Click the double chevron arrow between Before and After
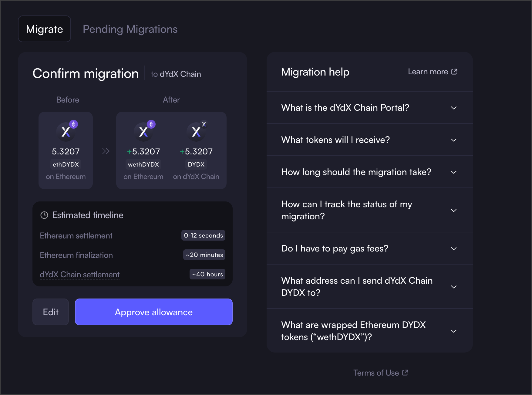The height and width of the screenshot is (395, 532). tap(106, 151)
